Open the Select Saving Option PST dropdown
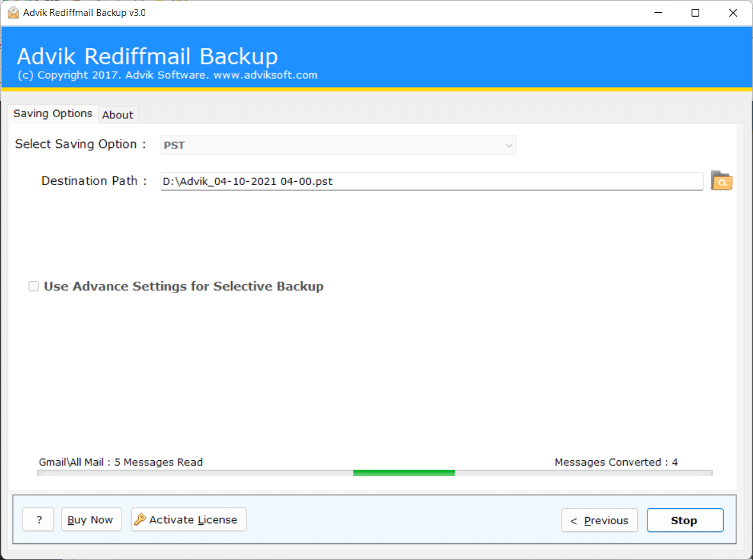 pos(338,145)
